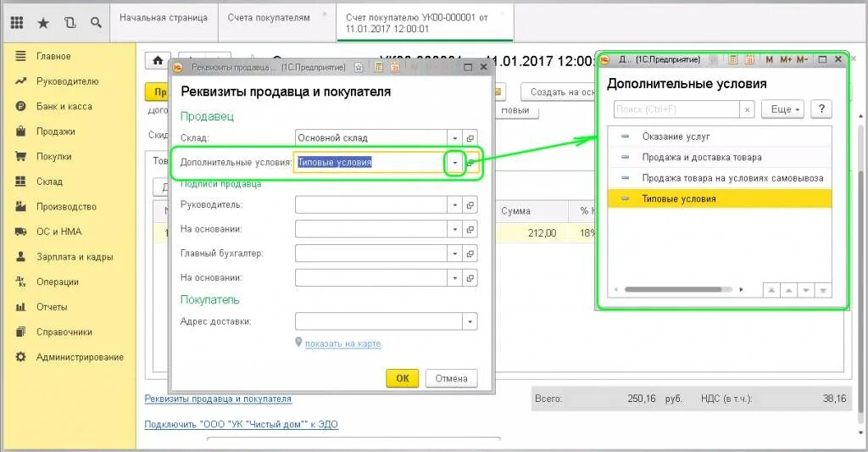
Task: Jump to list start with first navigation arrow
Action: (x=771, y=290)
